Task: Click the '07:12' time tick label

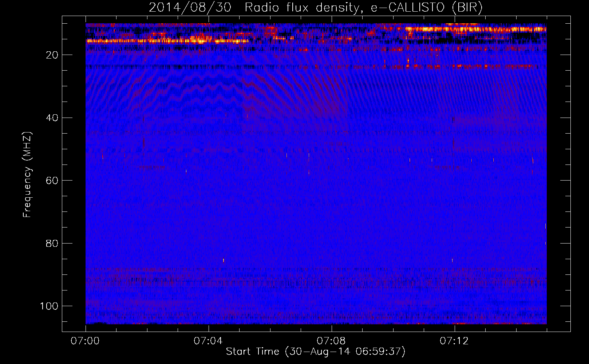Action: [x=454, y=341]
